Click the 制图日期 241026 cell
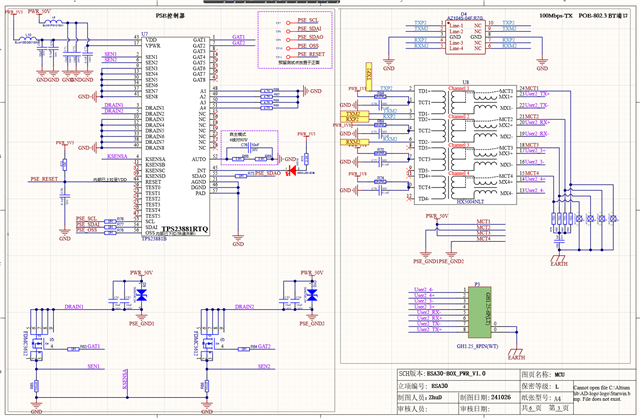The height and width of the screenshot is (418, 640). (x=488, y=397)
